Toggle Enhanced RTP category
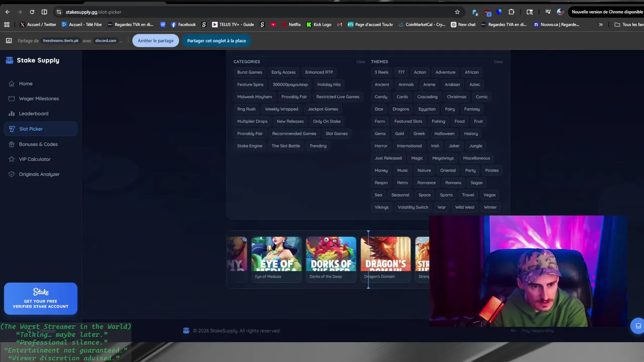This screenshot has height=362, width=644. click(x=319, y=72)
